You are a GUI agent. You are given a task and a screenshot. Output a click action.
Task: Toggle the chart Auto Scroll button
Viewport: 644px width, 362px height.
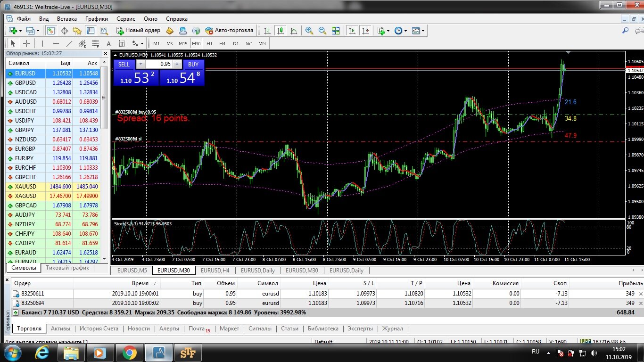tap(352, 31)
